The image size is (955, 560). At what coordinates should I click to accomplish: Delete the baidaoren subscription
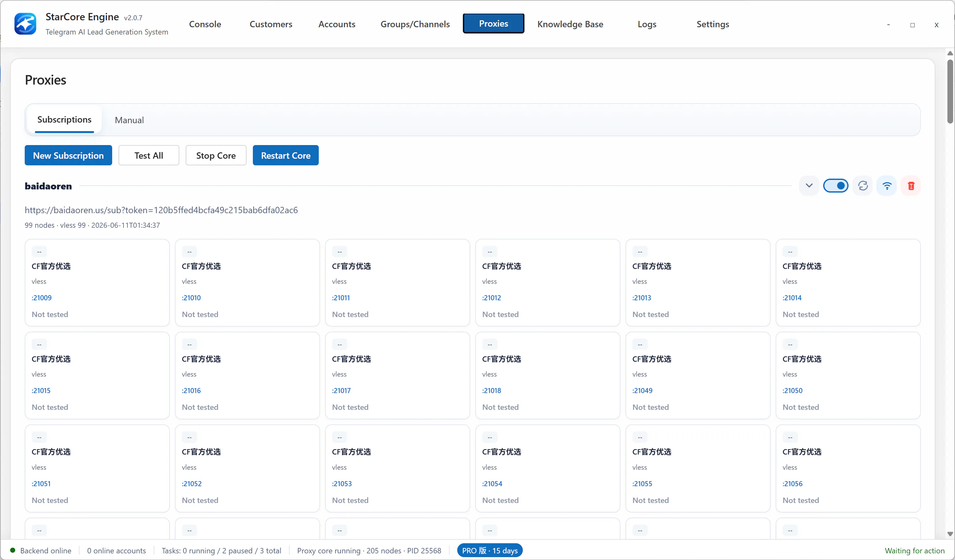911,186
